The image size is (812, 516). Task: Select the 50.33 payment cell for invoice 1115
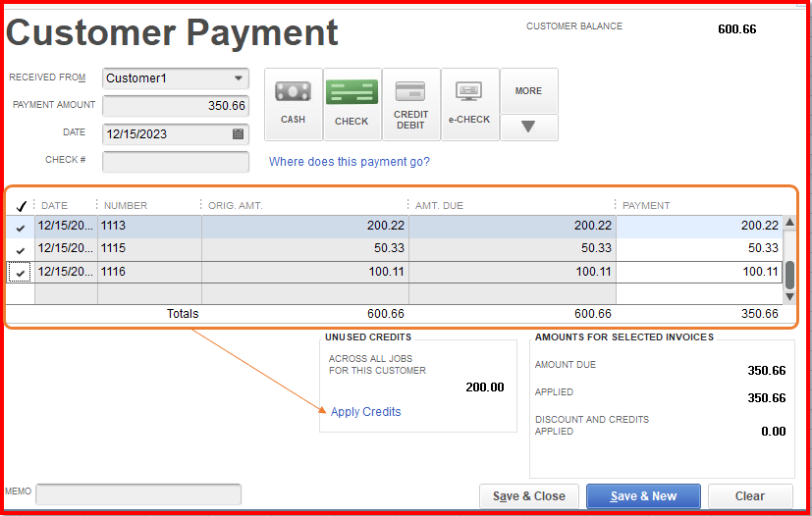pyautogui.click(x=699, y=249)
